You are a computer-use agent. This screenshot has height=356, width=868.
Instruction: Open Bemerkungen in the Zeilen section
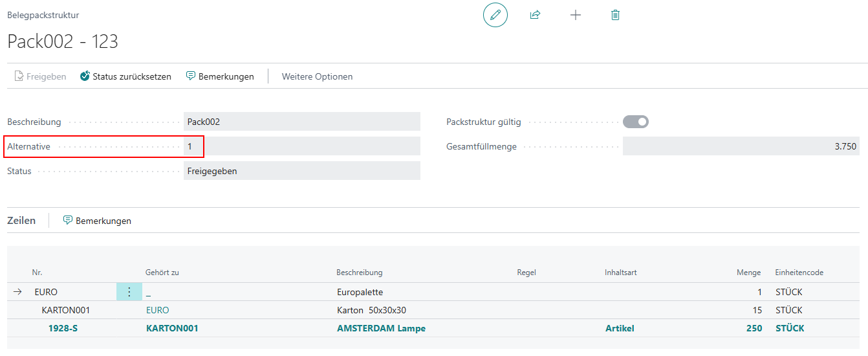tap(97, 221)
